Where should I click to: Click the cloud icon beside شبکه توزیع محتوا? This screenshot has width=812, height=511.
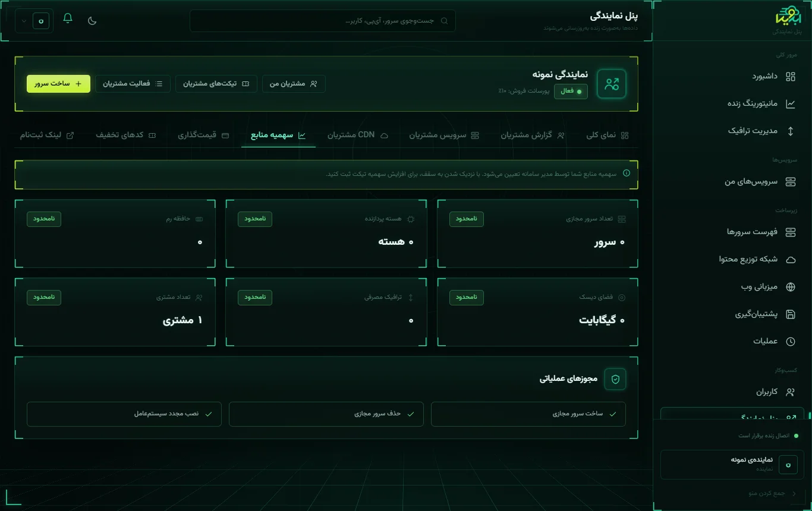(791, 259)
